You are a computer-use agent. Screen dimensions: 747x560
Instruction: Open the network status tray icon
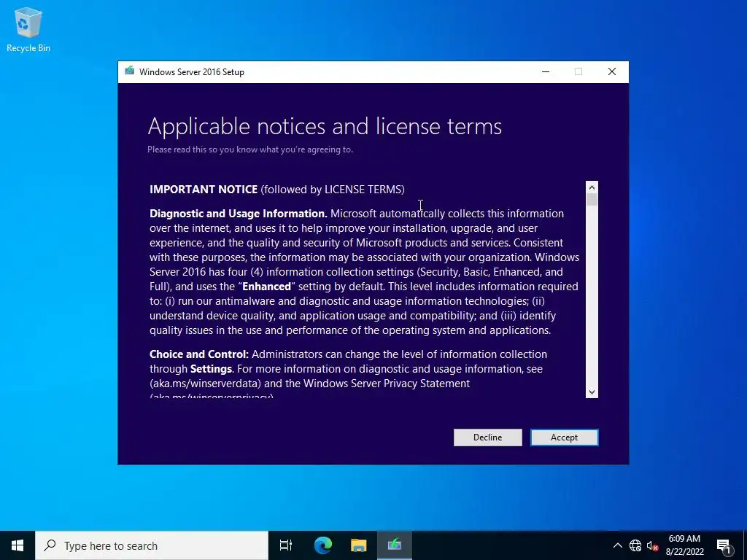coord(635,545)
